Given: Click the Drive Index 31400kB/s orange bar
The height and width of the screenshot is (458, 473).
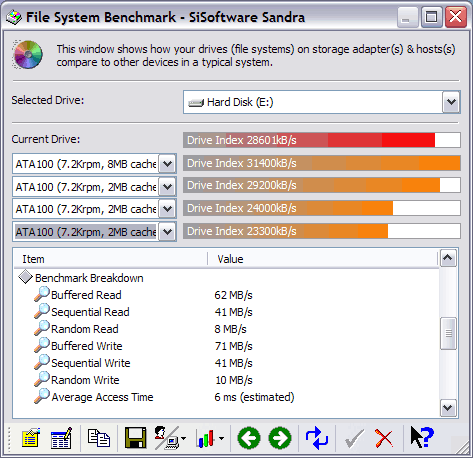Looking at the screenshot, I should [322, 163].
